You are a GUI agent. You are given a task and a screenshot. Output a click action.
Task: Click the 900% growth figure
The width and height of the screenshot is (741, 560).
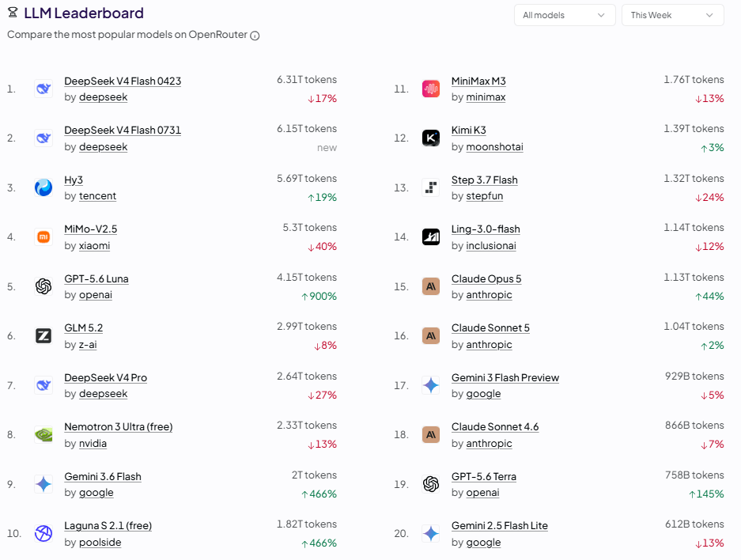(319, 297)
